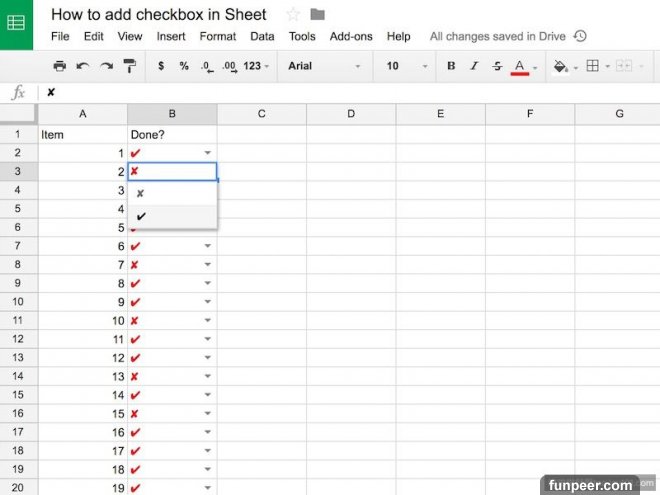Viewport: 660px width, 495px height.
Task: Apply Italic formatting
Action: 474,66
